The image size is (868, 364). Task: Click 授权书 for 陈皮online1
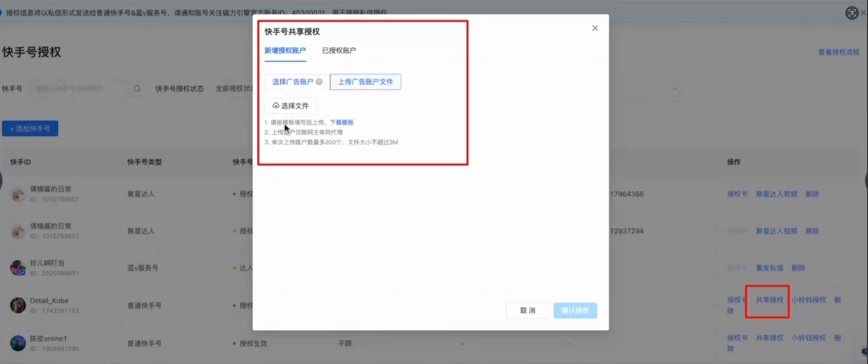737,338
